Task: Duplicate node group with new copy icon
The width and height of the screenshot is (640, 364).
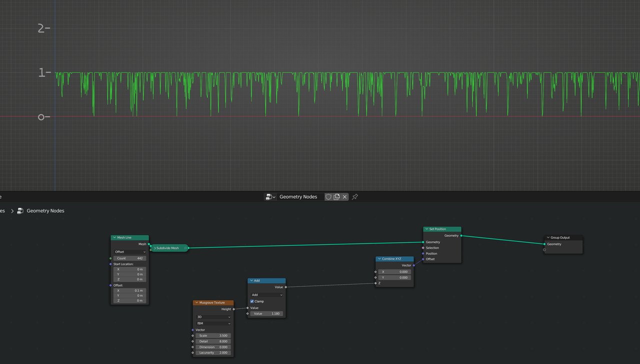Action: point(336,197)
